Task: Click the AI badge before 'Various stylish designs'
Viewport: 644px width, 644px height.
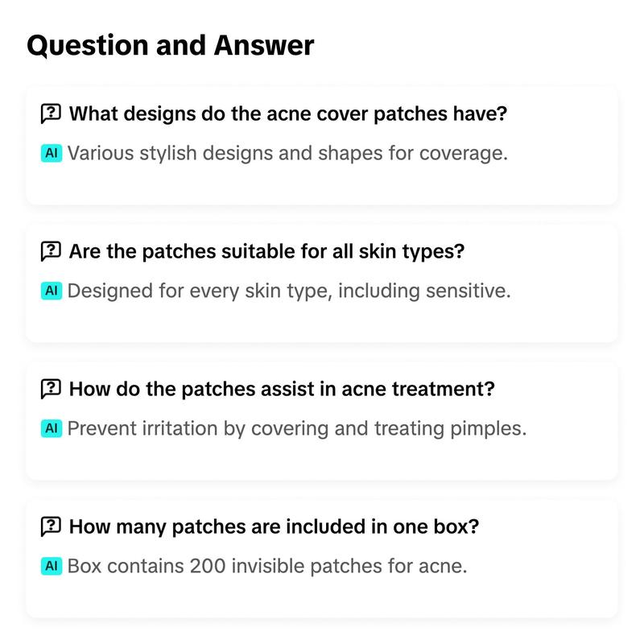Action: 52,153
